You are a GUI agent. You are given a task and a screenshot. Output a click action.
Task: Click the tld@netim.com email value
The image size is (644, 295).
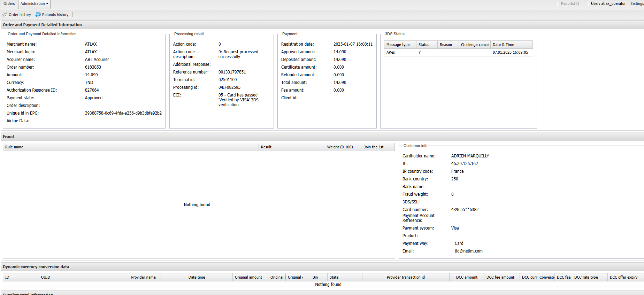[x=468, y=251]
